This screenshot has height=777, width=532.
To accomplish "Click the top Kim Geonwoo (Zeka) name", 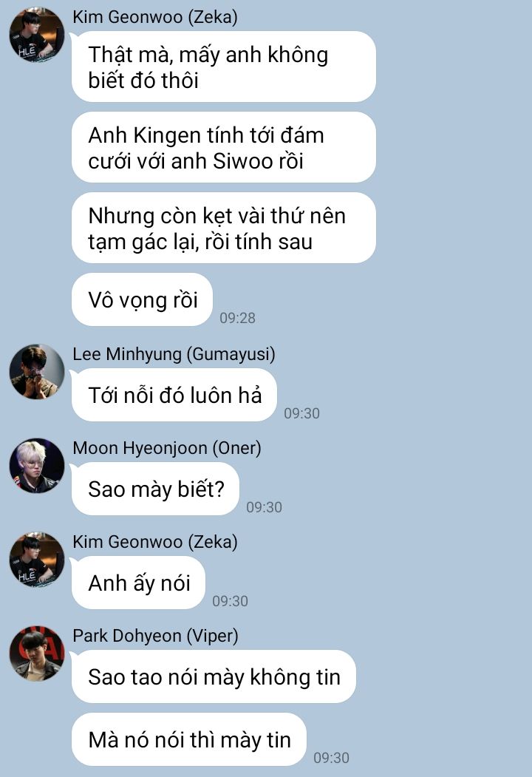I will pos(155,17).
